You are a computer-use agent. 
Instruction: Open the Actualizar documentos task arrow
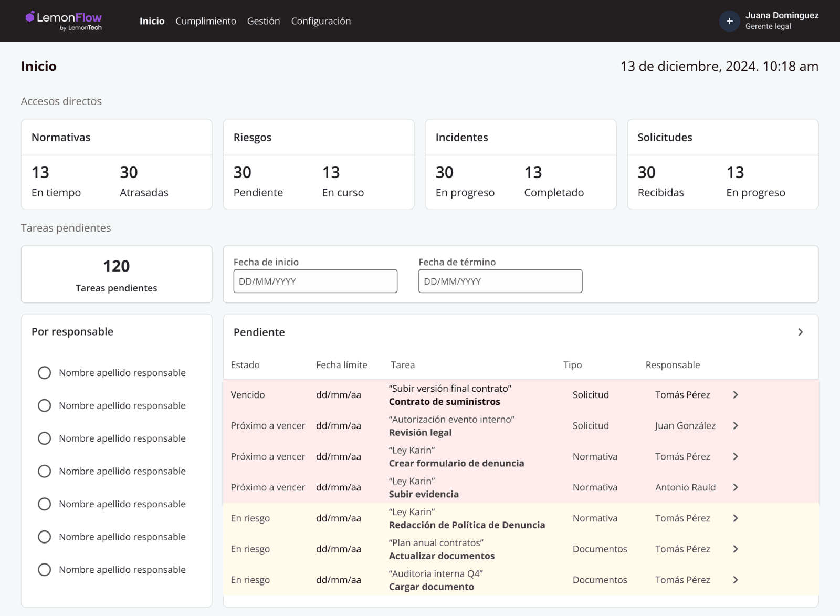736,549
